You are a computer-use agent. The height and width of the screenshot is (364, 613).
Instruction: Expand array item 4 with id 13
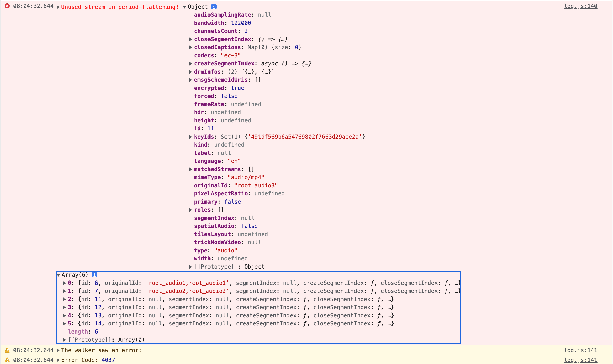click(64, 316)
